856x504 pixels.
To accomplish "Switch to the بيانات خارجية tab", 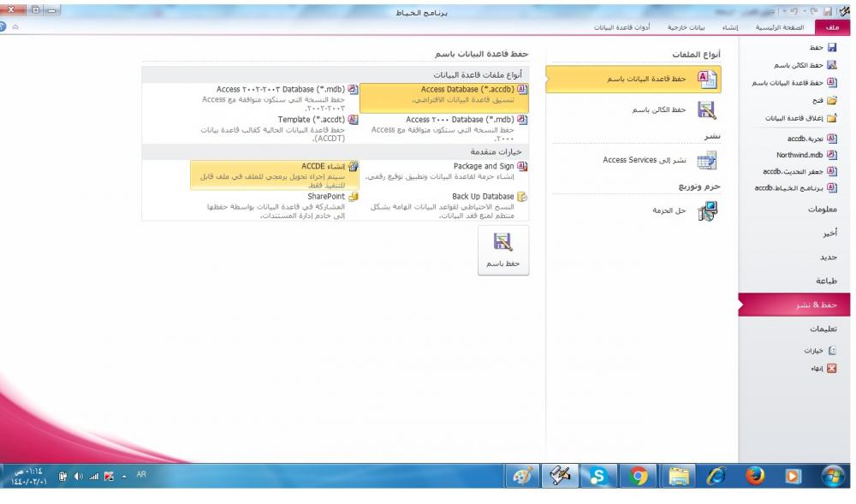I will coord(687,27).
